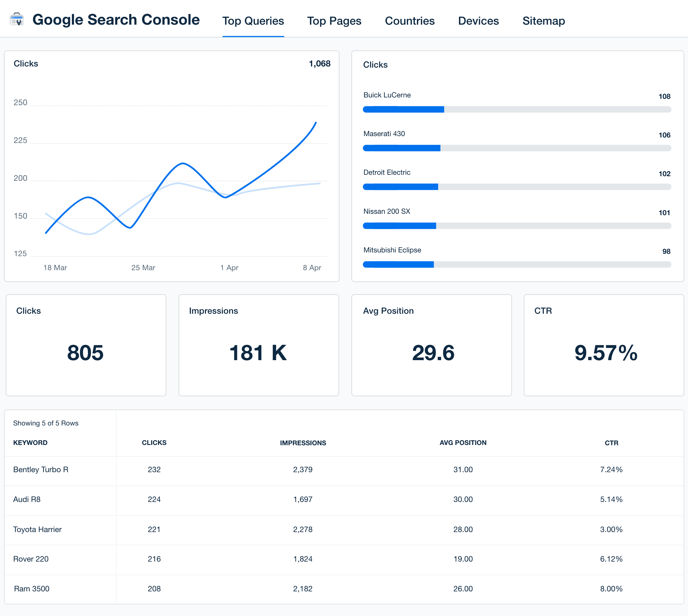Click the CTR column header in table
This screenshot has width=688, height=616.
611,443
